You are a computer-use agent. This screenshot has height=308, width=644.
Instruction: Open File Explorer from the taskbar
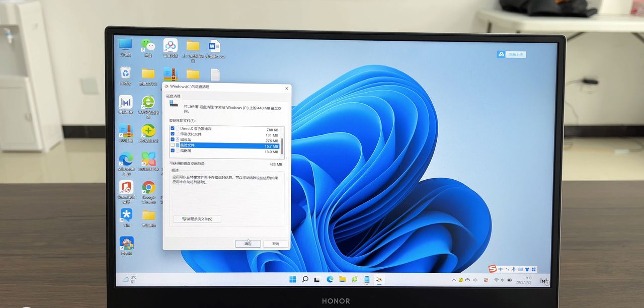pyautogui.click(x=342, y=279)
